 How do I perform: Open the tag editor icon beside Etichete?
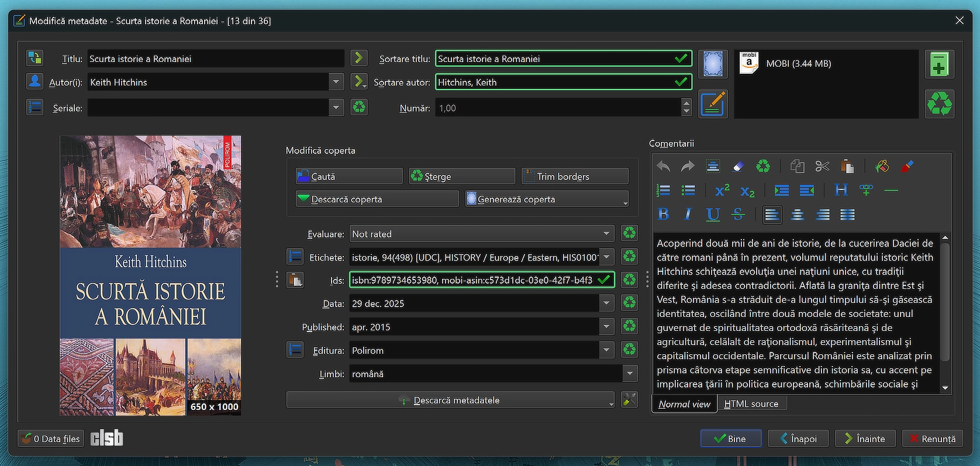coord(295,257)
